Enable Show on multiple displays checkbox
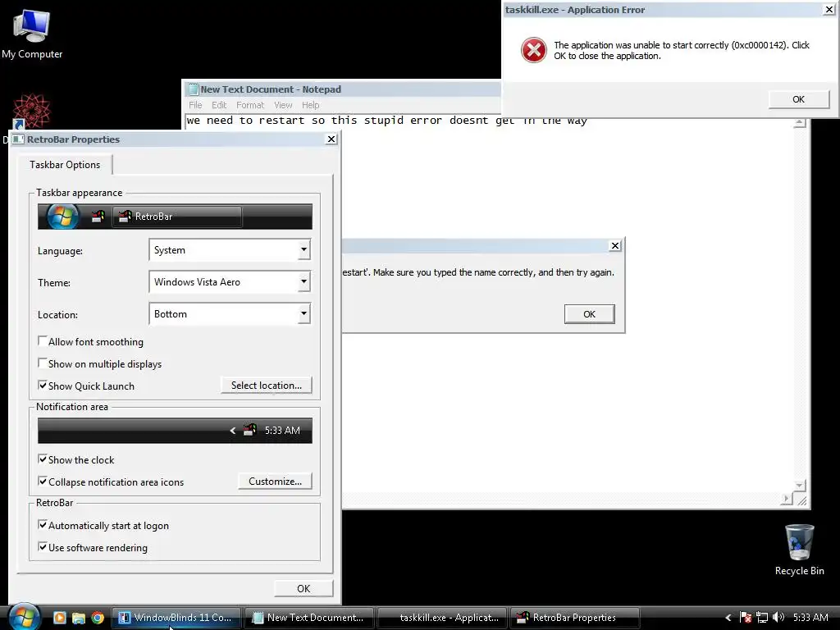Screen dimensions: 840x630 click(x=43, y=363)
